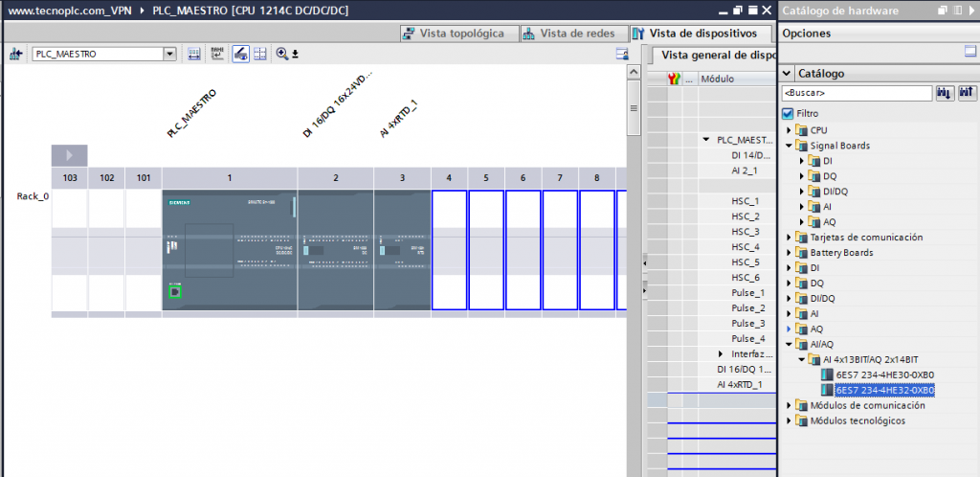
Task: Click the go to network view icon
Action: click(x=15, y=55)
